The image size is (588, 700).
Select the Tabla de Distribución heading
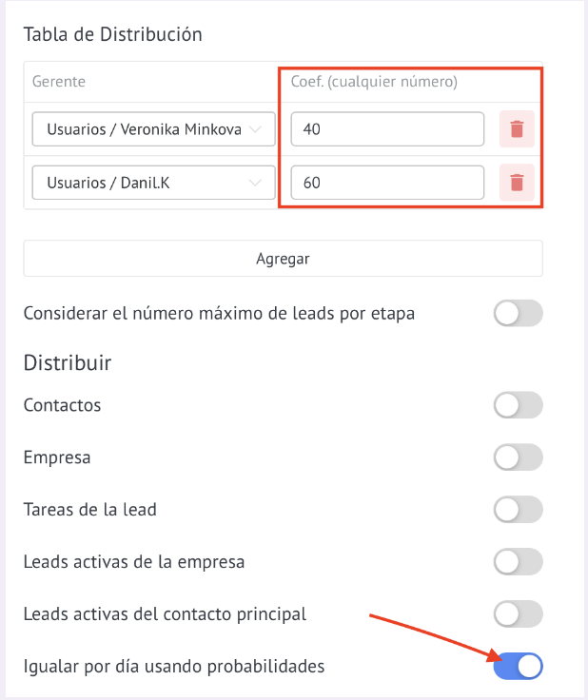click(113, 34)
